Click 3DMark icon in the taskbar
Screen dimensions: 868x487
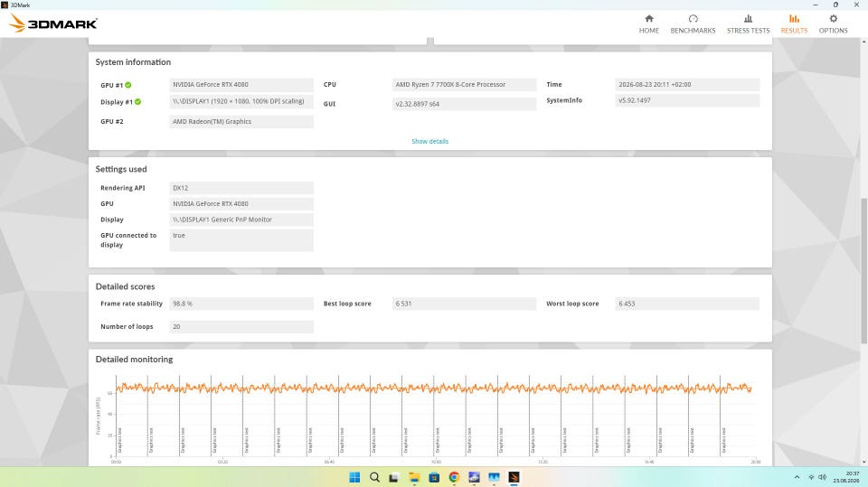coord(514,477)
